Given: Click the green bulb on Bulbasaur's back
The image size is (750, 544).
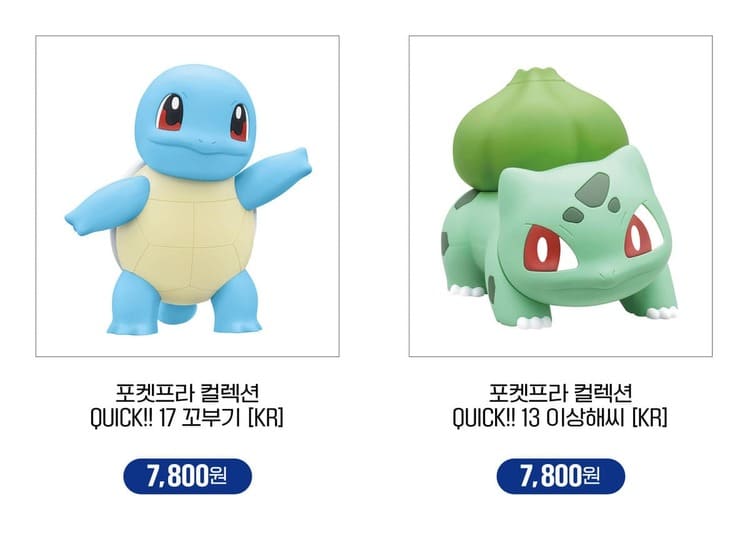Looking at the screenshot, I should (538, 129).
